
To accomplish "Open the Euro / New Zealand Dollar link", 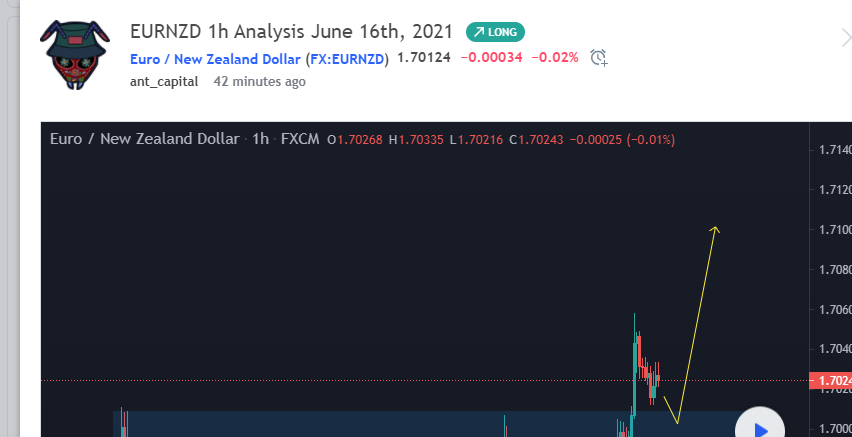I will coord(215,58).
